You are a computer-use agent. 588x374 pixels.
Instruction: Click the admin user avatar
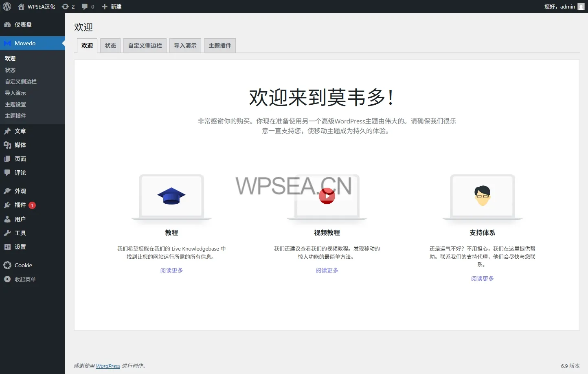[x=581, y=7]
